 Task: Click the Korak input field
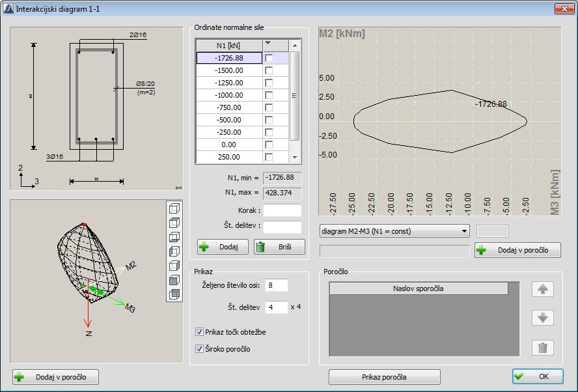click(282, 210)
